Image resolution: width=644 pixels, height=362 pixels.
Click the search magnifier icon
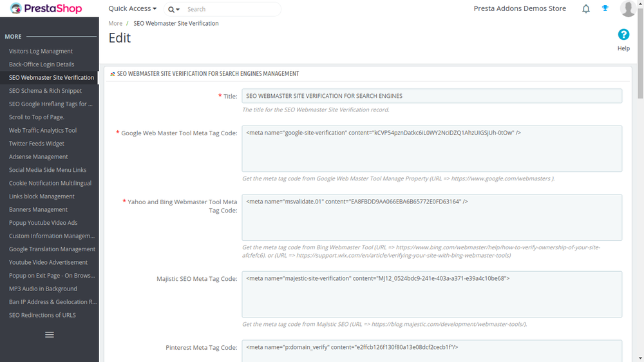(x=171, y=9)
